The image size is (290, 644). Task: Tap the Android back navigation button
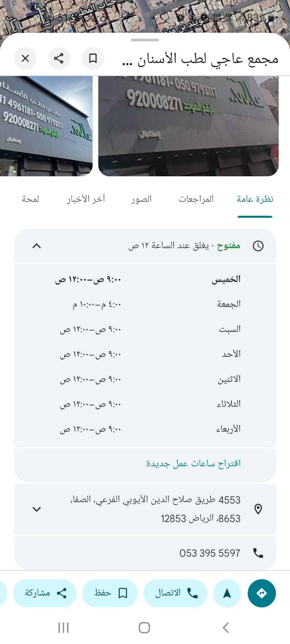point(226,627)
